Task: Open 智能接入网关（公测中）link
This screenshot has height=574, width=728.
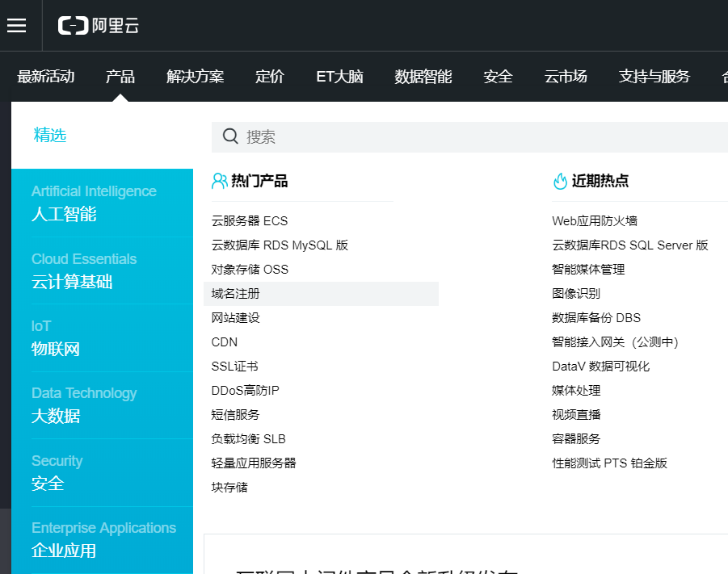Action: coord(616,342)
